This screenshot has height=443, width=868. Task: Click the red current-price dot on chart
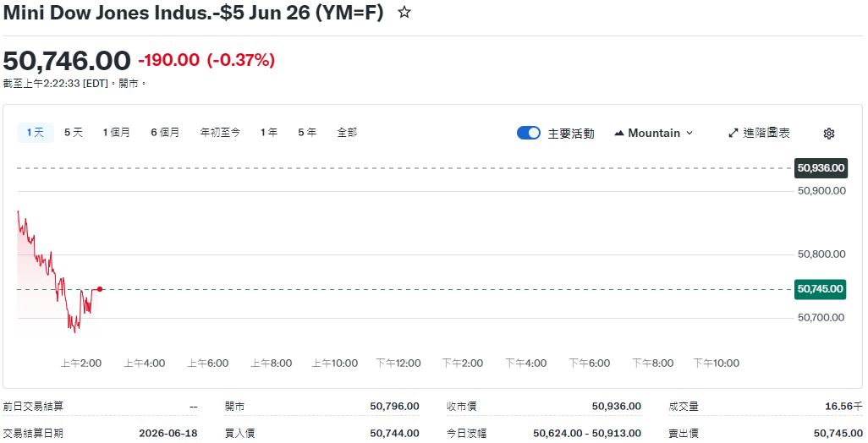pos(100,289)
